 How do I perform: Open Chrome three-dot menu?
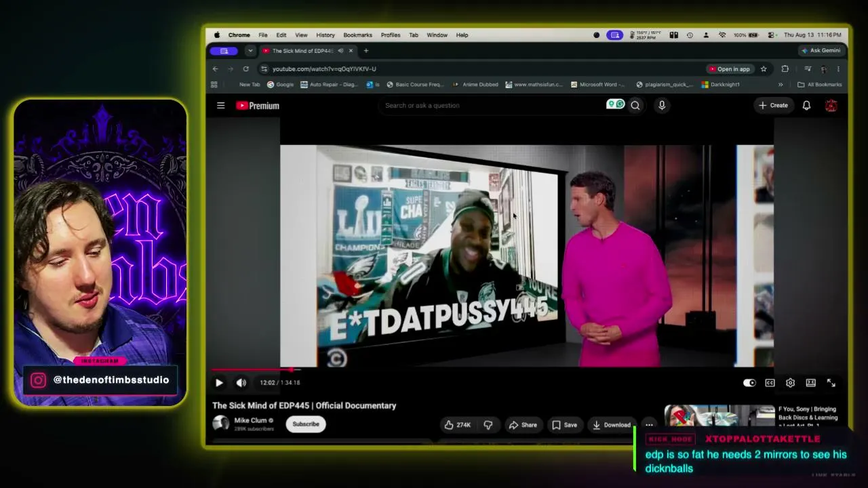point(838,68)
